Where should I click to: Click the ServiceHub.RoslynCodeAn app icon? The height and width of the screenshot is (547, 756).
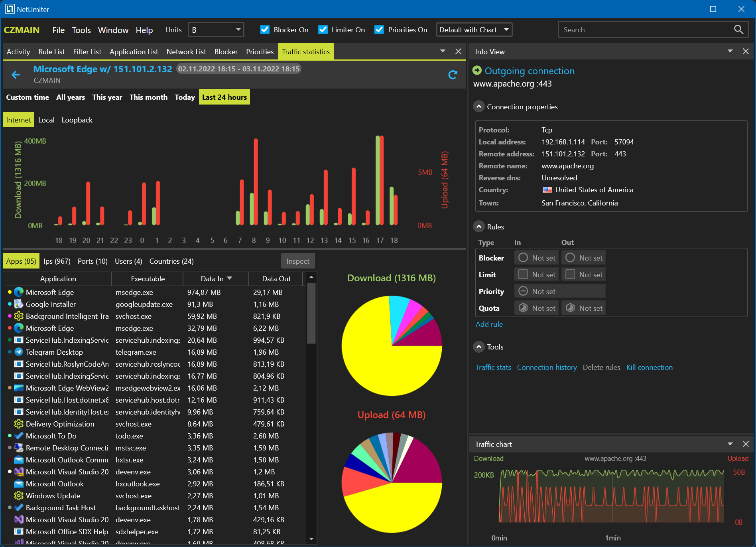click(19, 364)
